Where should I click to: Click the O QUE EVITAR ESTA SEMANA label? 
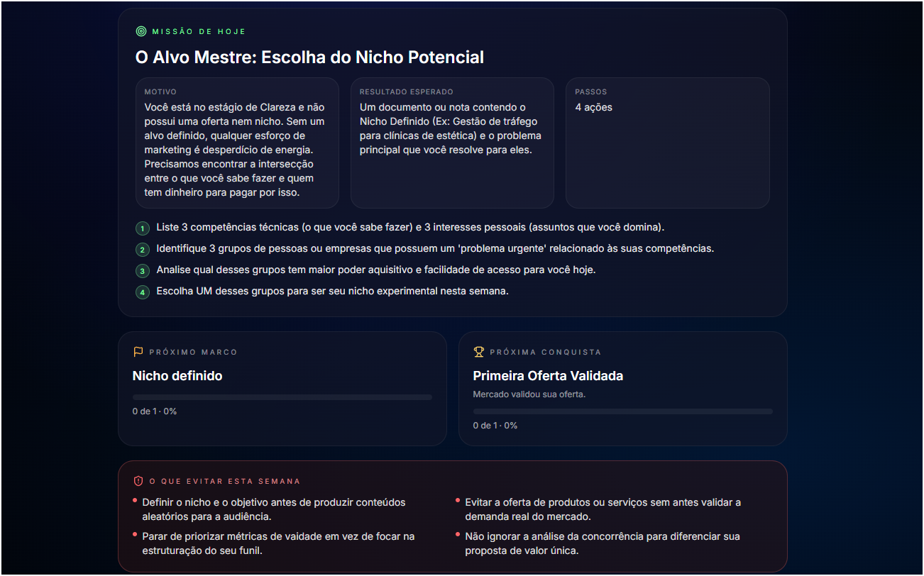point(224,481)
